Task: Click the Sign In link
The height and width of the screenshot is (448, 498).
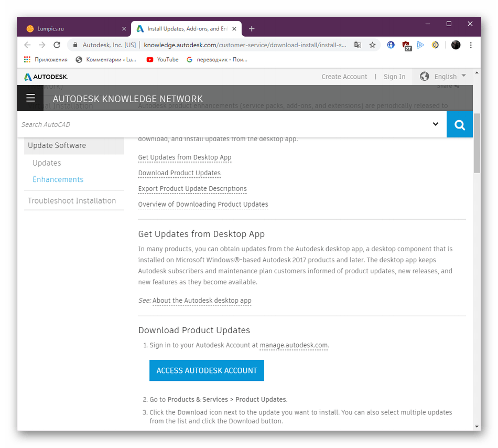Action: click(x=394, y=77)
